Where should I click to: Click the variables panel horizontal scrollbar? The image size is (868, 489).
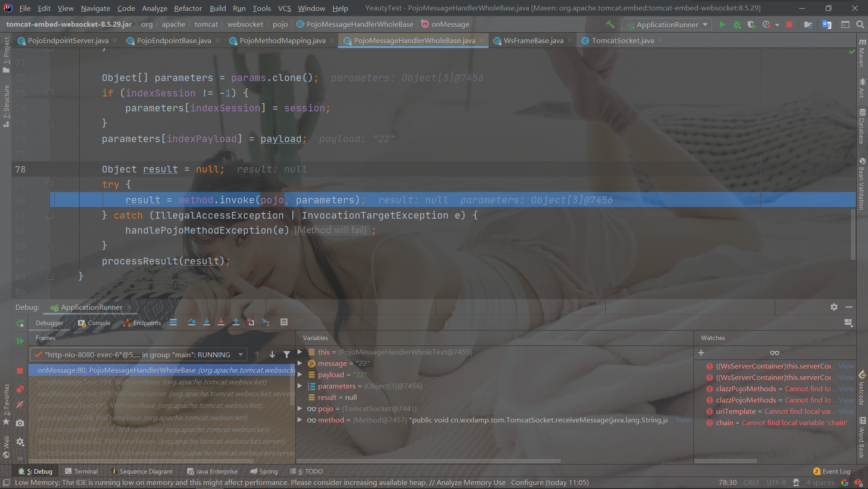[x=429, y=461]
